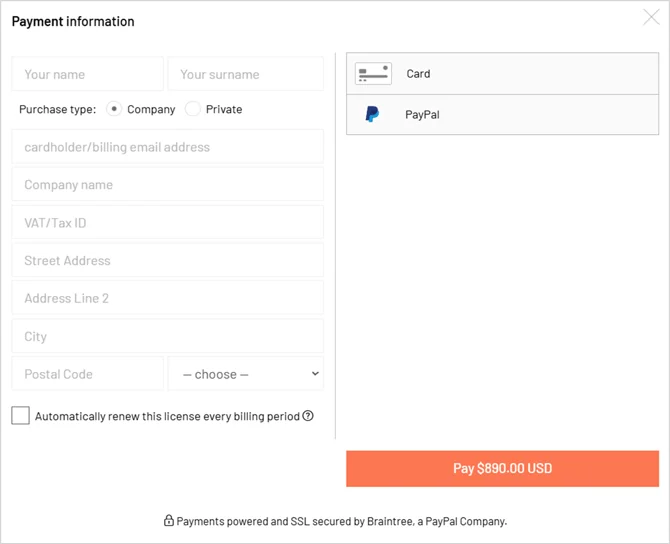Click the 'Purchase type:' label
The image size is (670, 544).
[58, 109]
